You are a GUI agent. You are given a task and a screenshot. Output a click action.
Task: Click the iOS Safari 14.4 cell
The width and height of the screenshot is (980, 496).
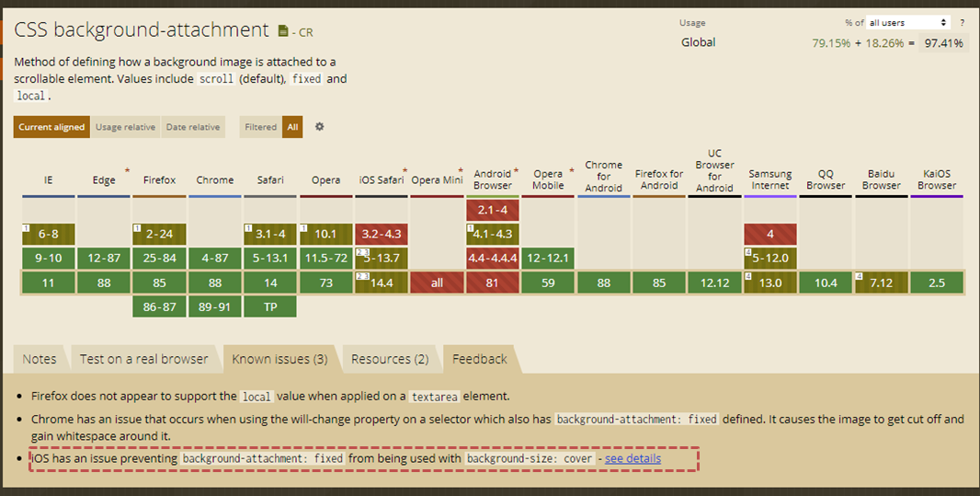[x=382, y=283]
